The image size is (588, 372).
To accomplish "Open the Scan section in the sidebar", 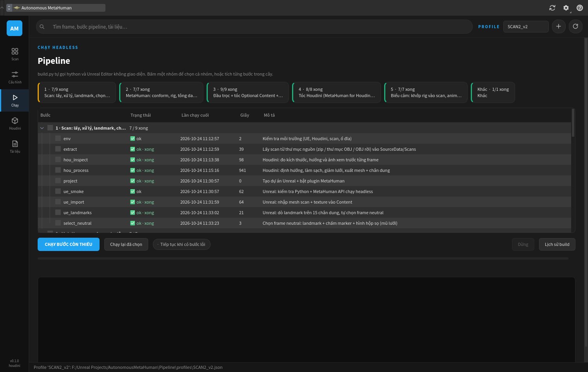I will click(x=15, y=54).
